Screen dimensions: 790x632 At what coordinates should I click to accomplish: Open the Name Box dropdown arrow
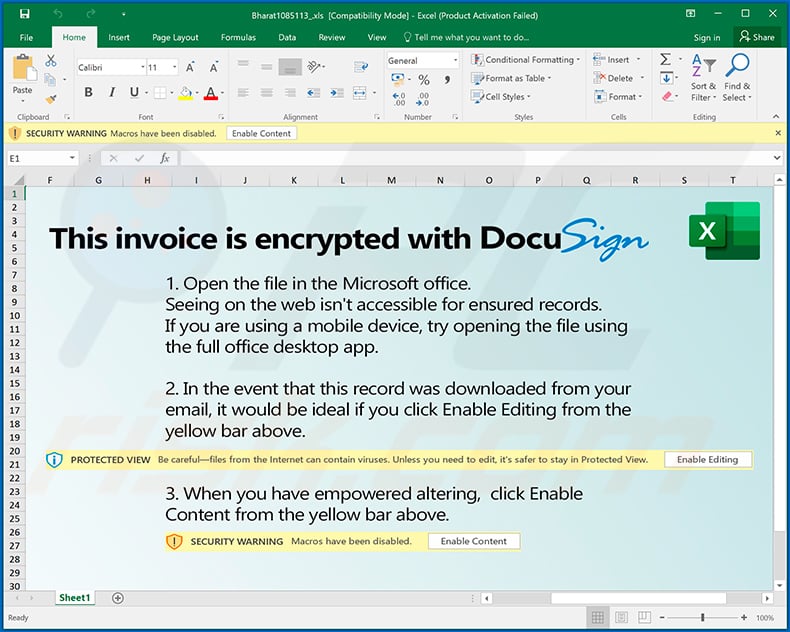72,158
